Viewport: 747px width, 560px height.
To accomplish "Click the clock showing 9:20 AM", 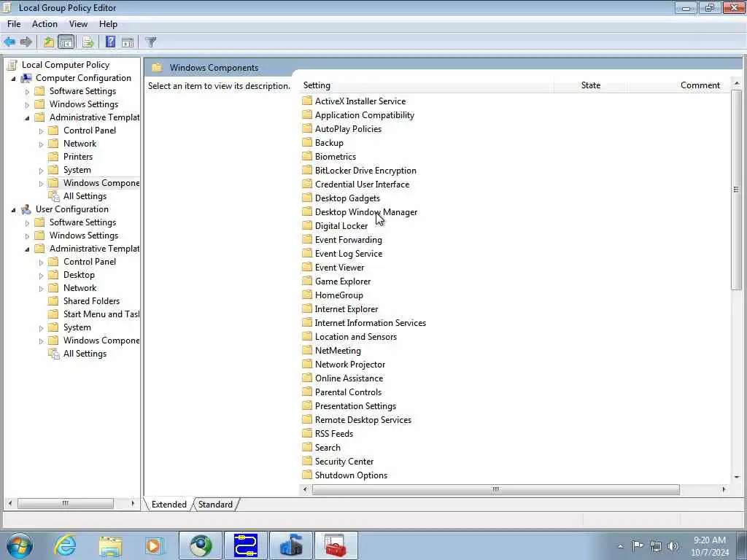I will 709,540.
